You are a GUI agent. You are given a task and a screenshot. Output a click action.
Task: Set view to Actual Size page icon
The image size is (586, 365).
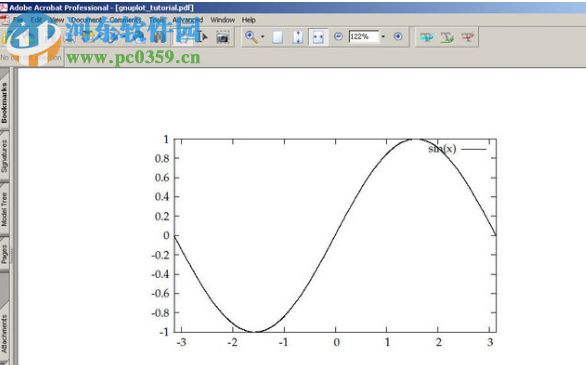(x=277, y=37)
